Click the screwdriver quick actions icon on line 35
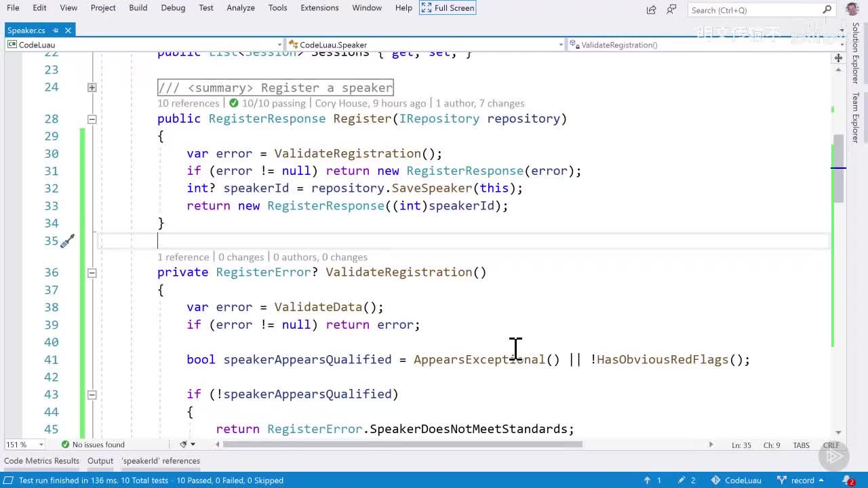 click(66, 241)
